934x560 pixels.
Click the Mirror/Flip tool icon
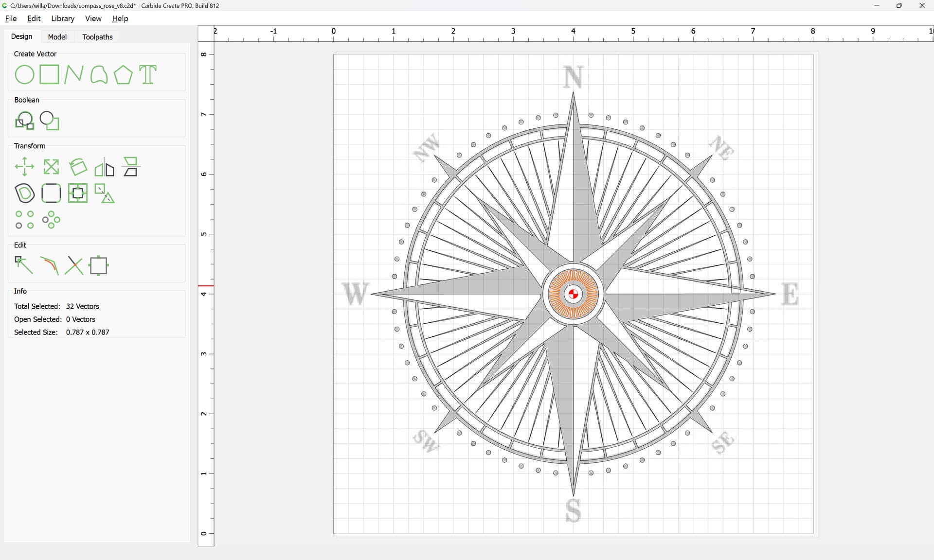coord(104,167)
